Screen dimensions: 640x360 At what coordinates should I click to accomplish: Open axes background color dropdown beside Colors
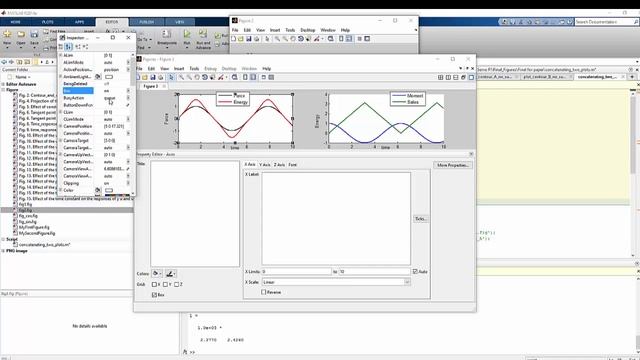click(157, 273)
